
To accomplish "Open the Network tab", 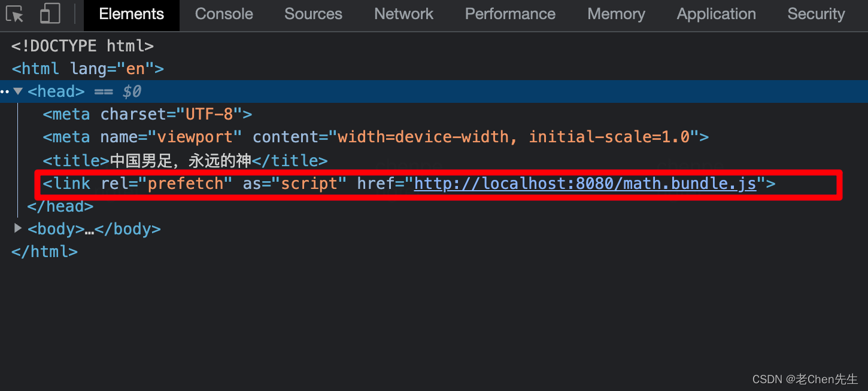I will (x=404, y=14).
